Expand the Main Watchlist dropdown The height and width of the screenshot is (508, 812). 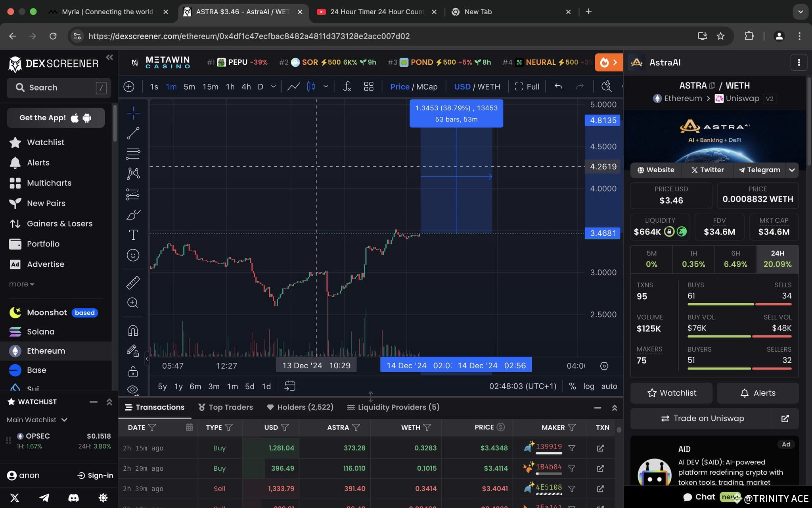(x=37, y=420)
